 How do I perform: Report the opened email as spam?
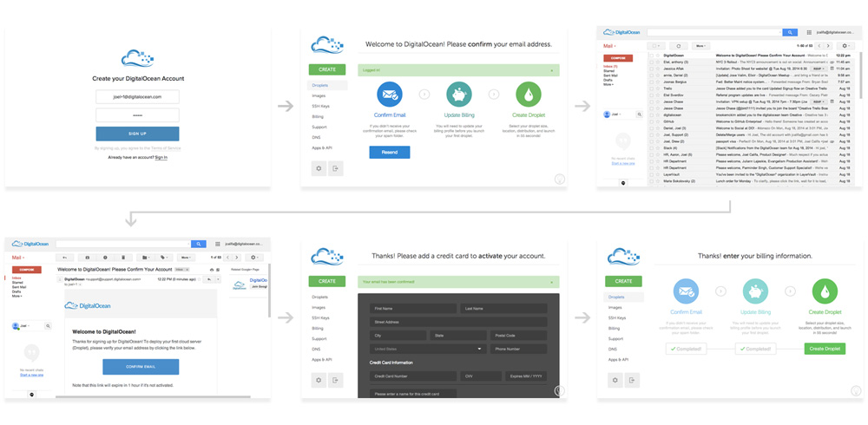coord(105,258)
